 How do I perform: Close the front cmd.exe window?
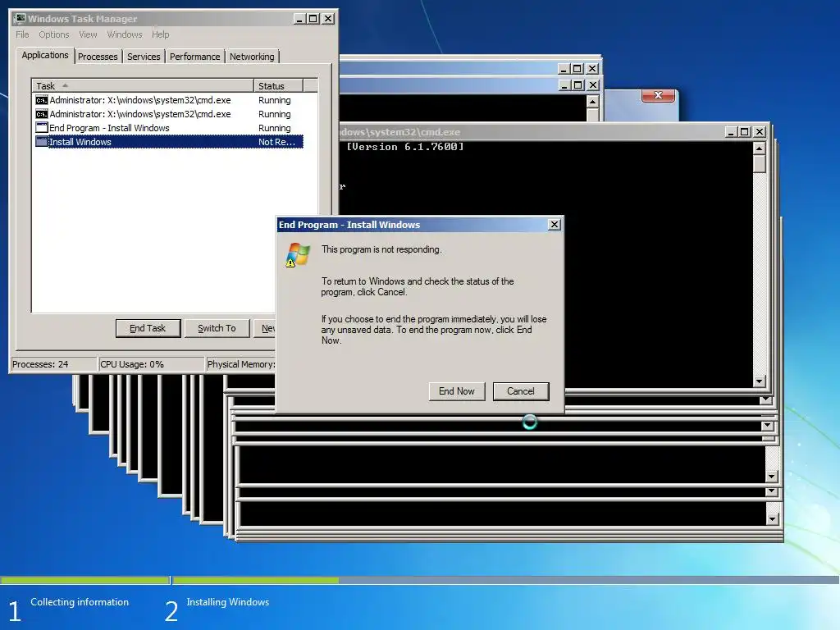tap(760, 132)
